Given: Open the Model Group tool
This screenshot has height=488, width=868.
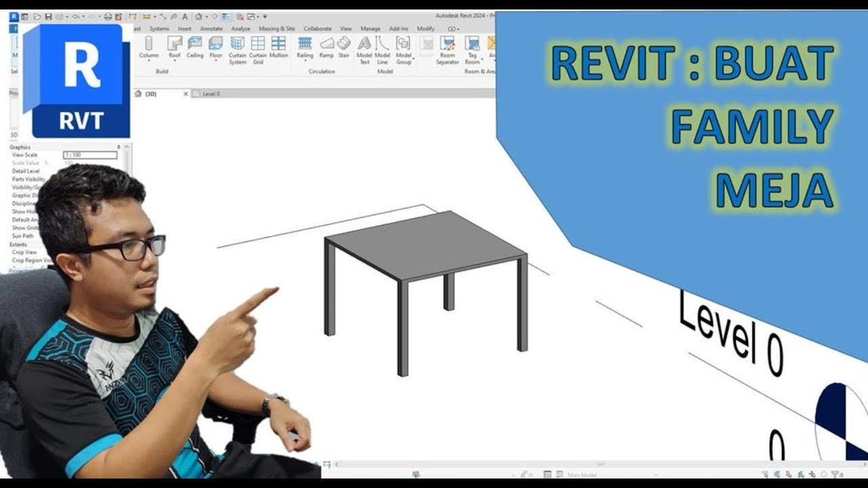Looking at the screenshot, I should point(403,50).
